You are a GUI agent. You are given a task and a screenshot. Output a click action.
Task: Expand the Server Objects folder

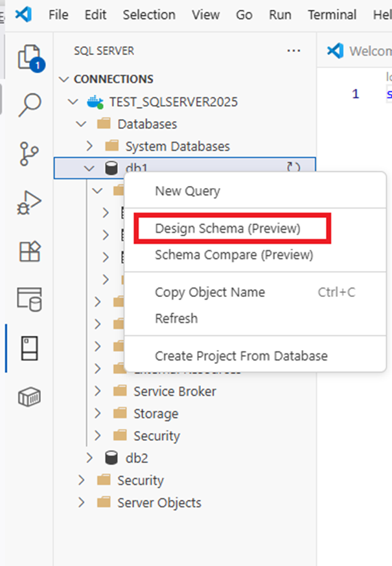[82, 502]
